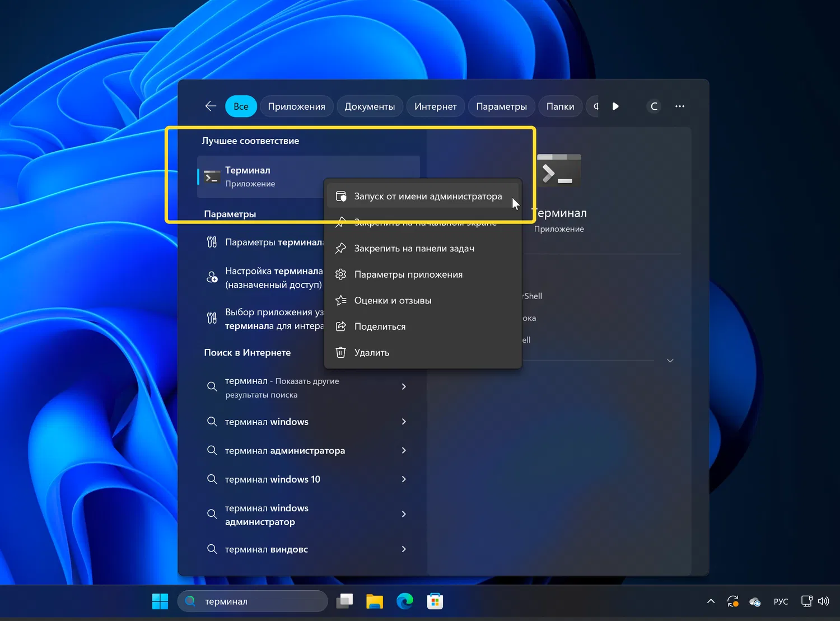Screen dimensions: 840x621
Task: Click the large Terminal icon in preview pane
Action: point(559,171)
